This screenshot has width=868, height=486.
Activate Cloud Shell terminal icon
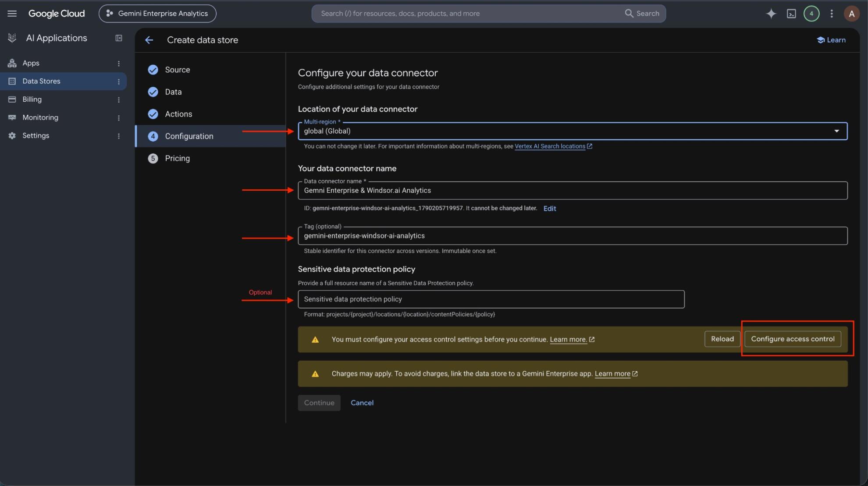(791, 14)
